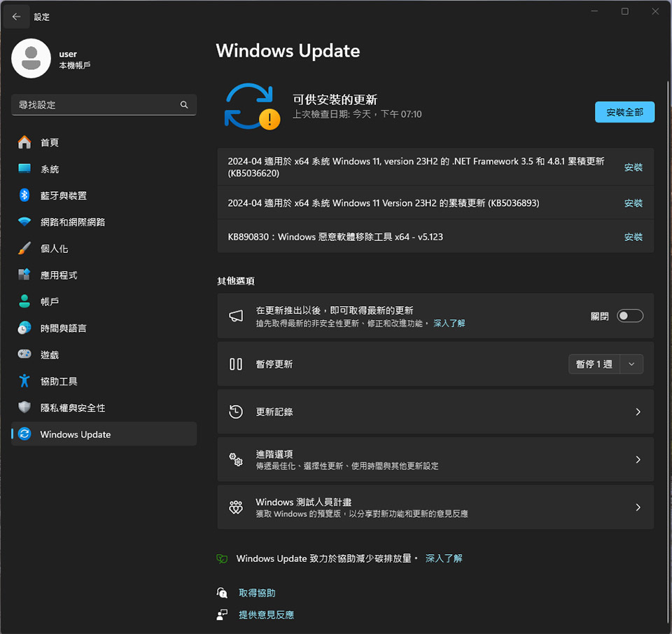Screen dimensions: 672x634
Task: Click the Bluetooth icon for 藍牙與裝置
Action: click(24, 195)
